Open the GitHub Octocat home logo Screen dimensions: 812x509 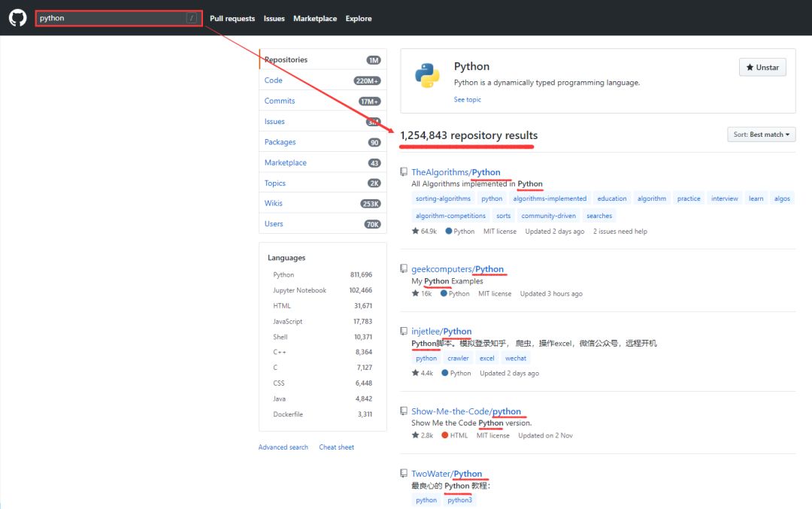(17, 17)
